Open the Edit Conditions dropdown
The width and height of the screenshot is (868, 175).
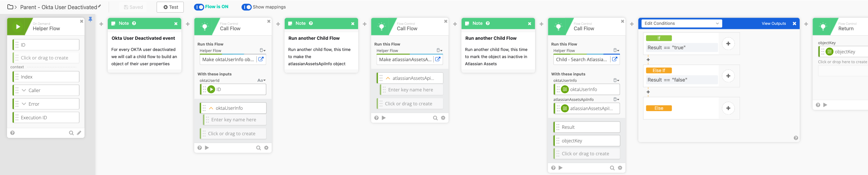coord(681,23)
